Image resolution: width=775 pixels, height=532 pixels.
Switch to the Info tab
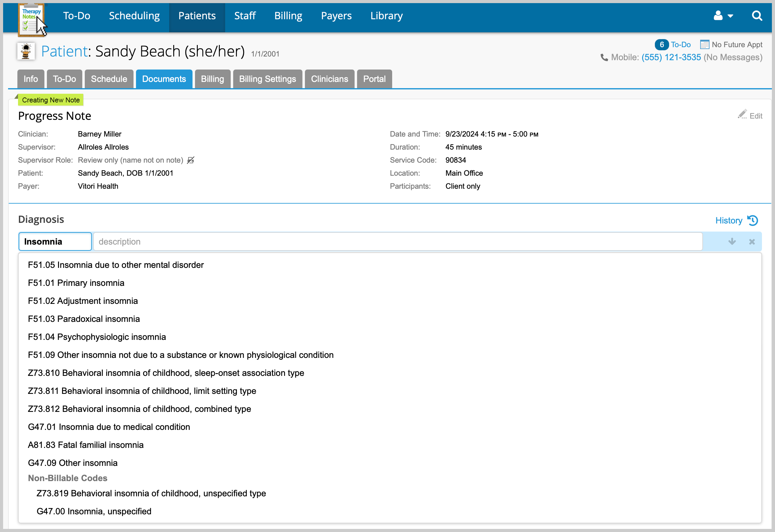tap(30, 79)
